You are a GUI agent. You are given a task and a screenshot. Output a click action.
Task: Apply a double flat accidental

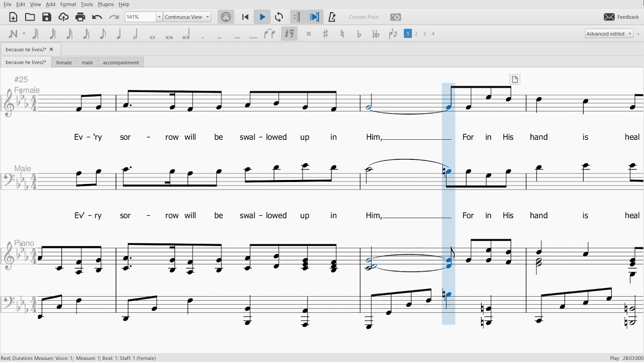(x=376, y=34)
